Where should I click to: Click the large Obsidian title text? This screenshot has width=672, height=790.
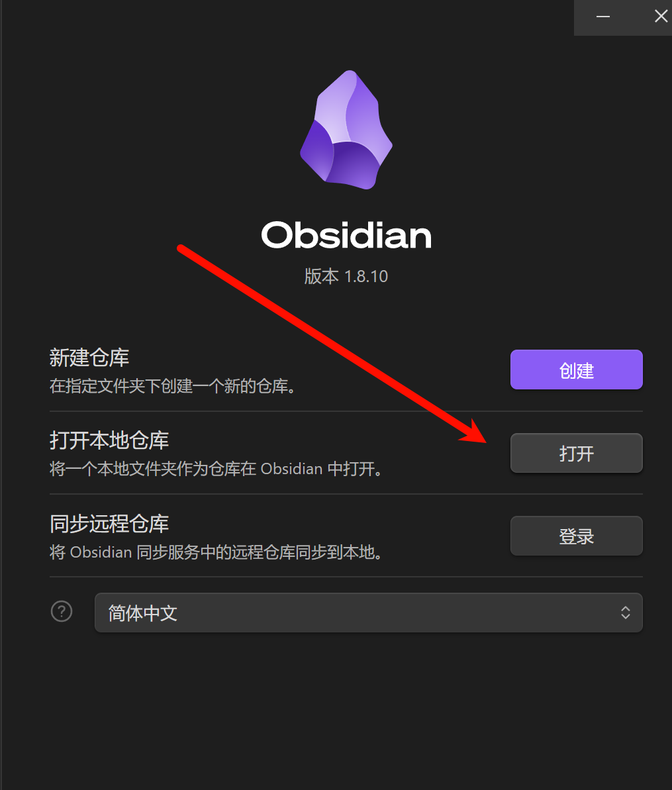346,235
